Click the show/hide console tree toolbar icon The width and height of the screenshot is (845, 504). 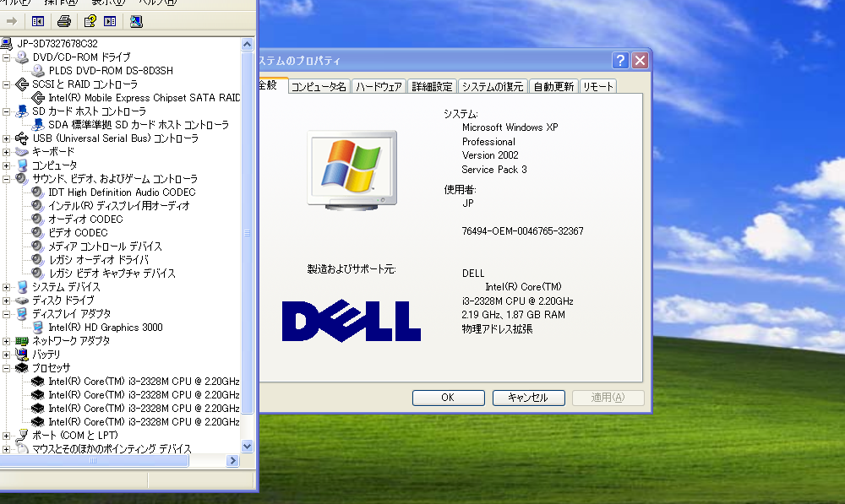pos(38,22)
